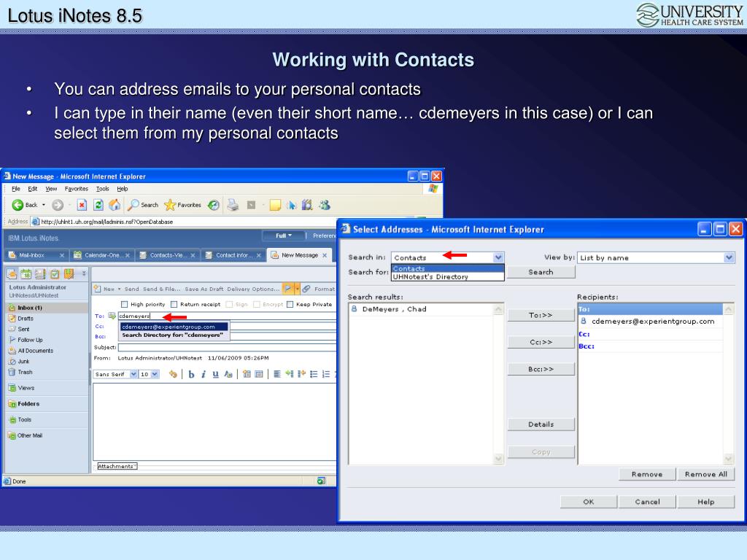Click the Remove All button
Screen dimensions: 747x560
[x=706, y=474]
